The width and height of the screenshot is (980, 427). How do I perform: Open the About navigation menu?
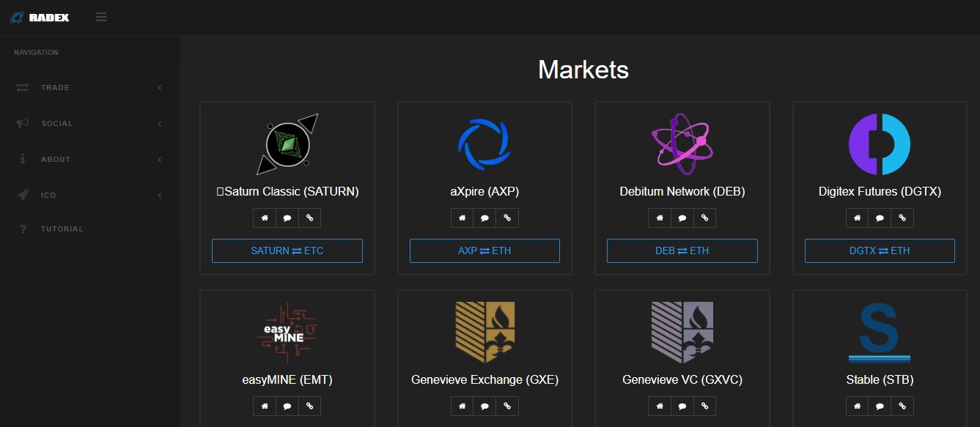tap(89, 159)
